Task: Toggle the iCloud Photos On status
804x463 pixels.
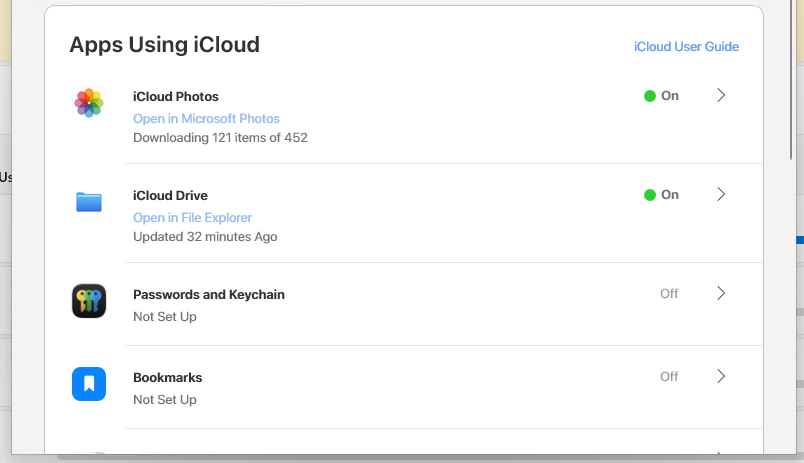Action: (x=661, y=96)
